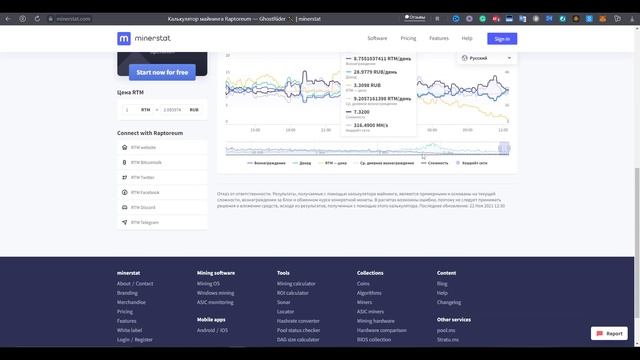Open the Locator footer link
The image size is (640, 360).
click(x=285, y=312)
